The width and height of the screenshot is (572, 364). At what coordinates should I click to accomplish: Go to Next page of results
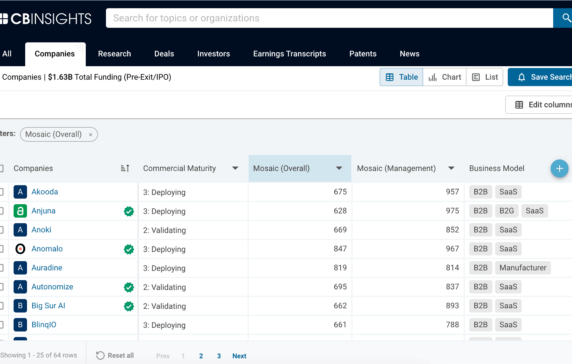point(239,356)
